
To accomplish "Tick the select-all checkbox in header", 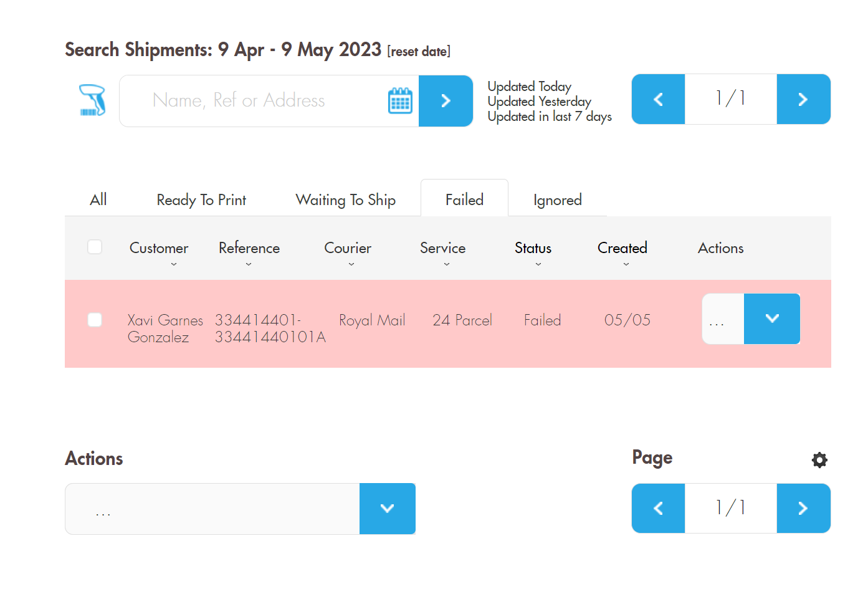I will click(95, 247).
